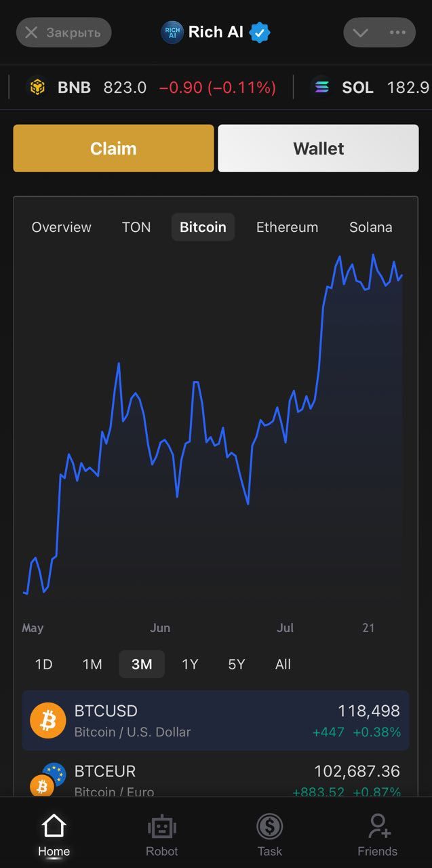Open the BTCUSD price row
This screenshot has height=868, width=432.
pos(216,721)
